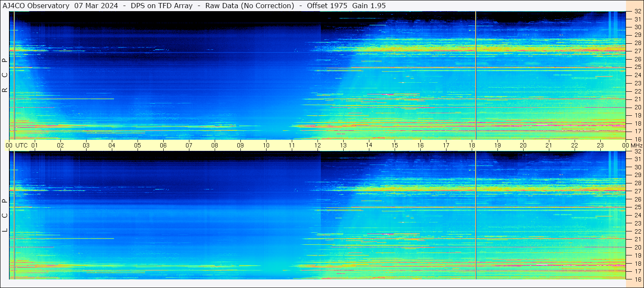Click the green vertical line in LCP spectrogram

[476, 215]
